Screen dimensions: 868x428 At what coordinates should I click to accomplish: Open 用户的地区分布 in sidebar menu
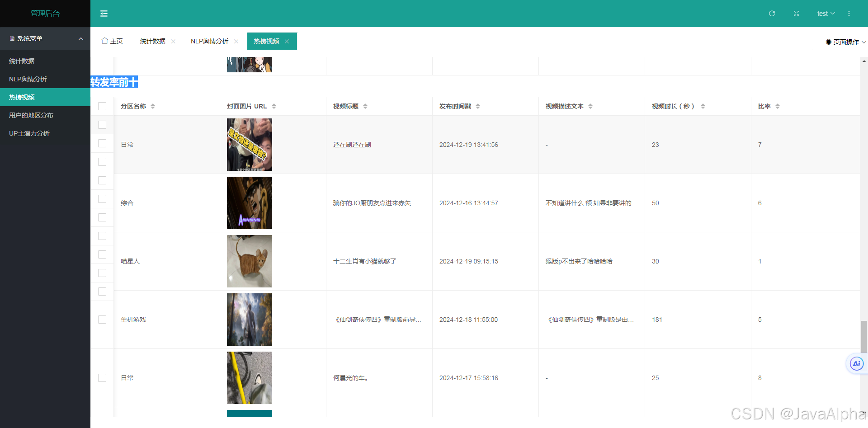[x=45, y=115]
